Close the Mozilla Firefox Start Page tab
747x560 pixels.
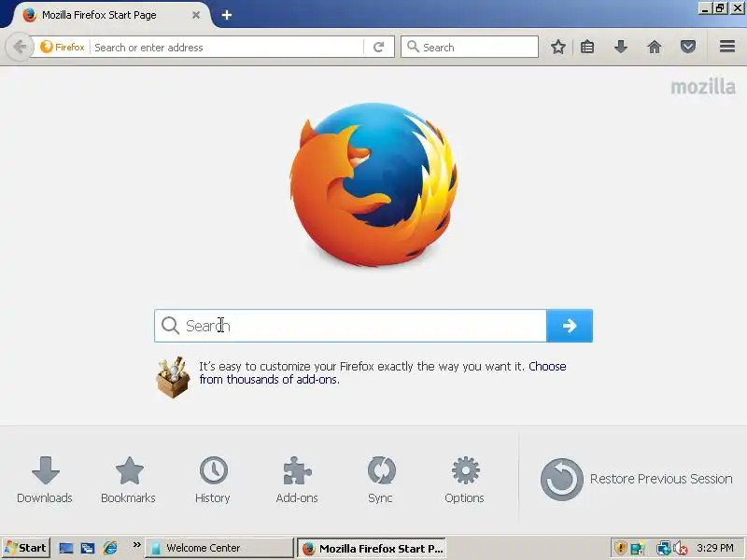(196, 15)
